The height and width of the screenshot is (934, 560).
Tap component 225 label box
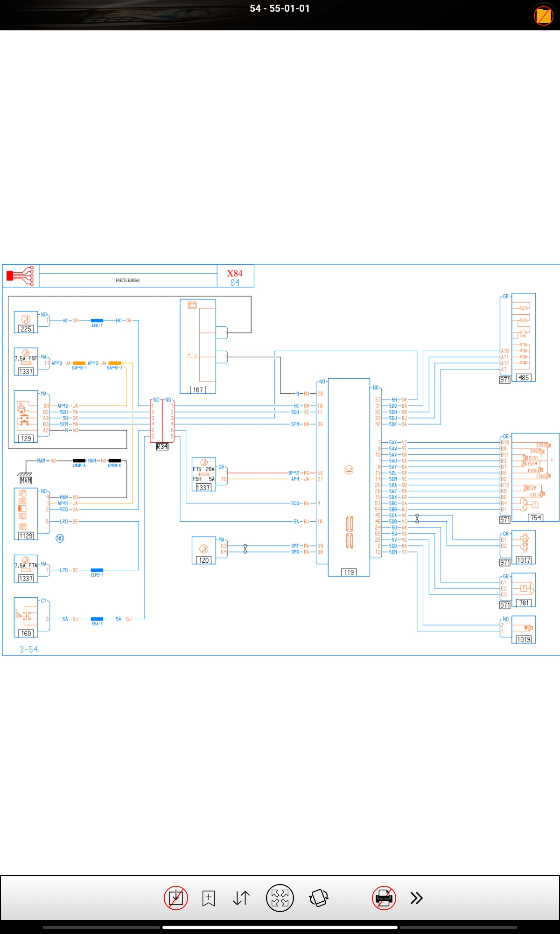[x=26, y=329]
